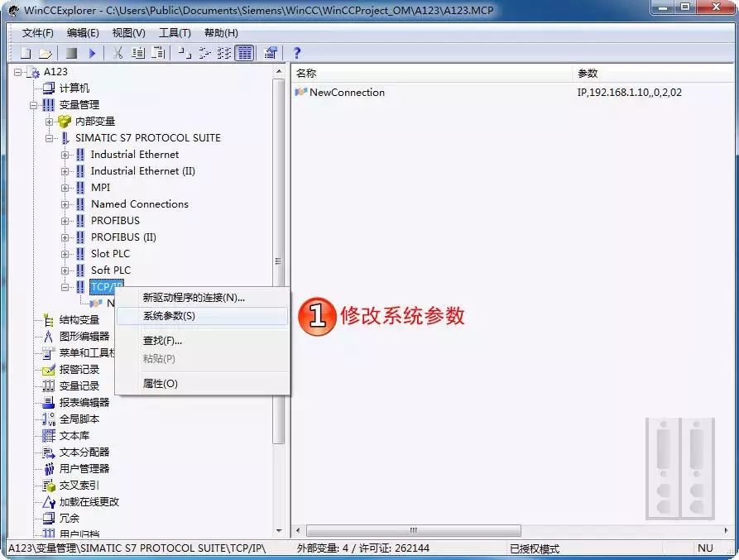Open the 工具(T) menu
The image size is (739, 560).
175,33
